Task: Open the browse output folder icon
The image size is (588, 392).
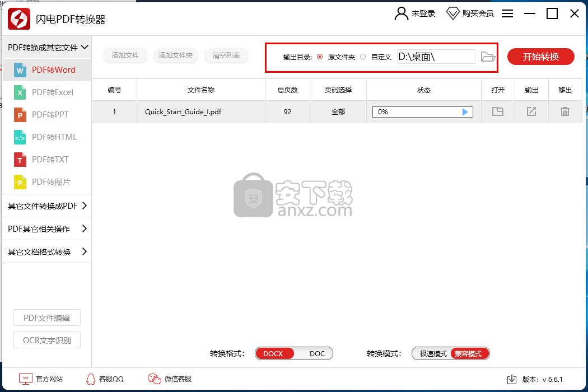Action: (x=488, y=57)
